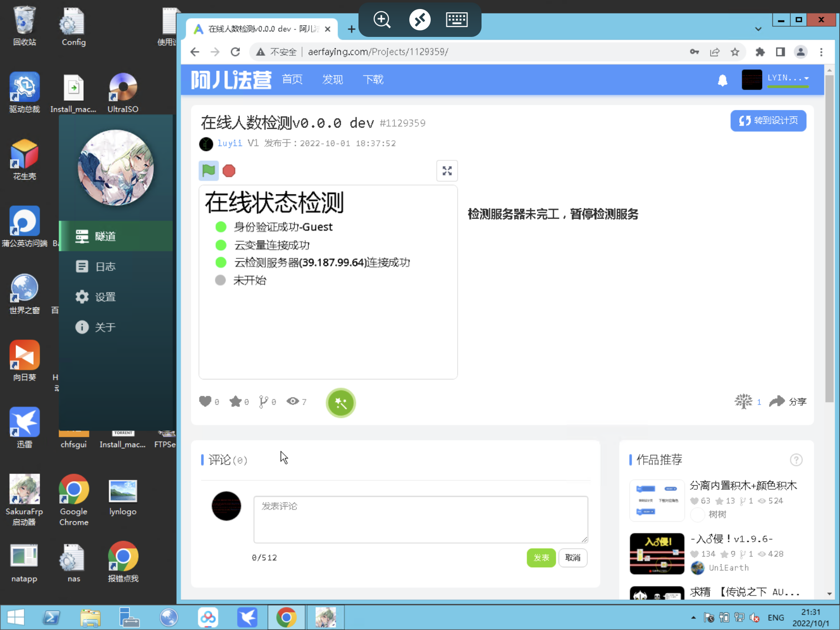Click the red stop icon
Viewport: 840px width, 630px height.
click(x=229, y=171)
